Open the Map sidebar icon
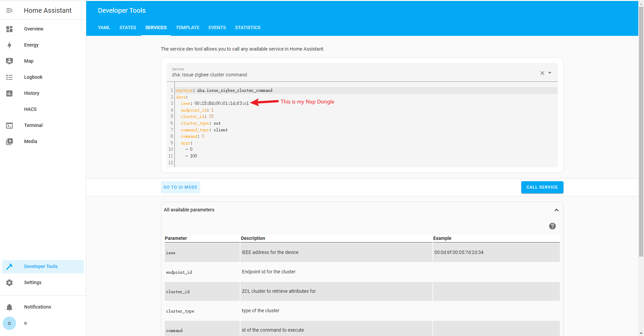Image resolution: width=644 pixels, height=336 pixels. click(x=9, y=61)
